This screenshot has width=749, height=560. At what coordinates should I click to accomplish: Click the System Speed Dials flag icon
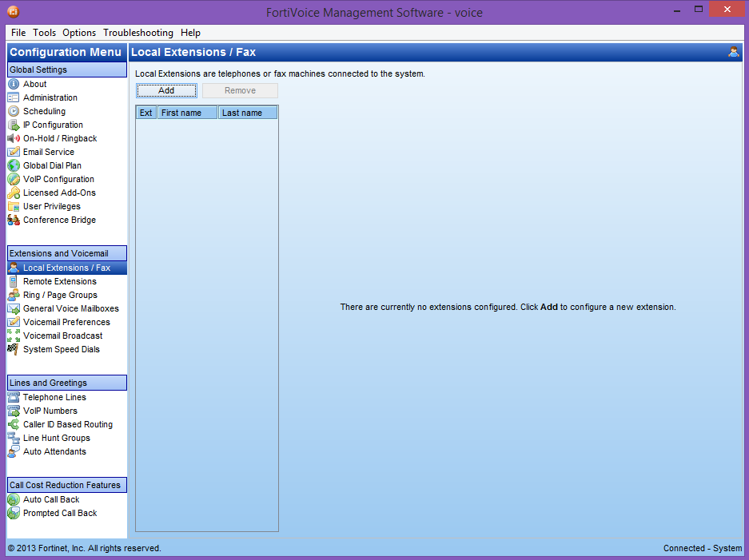coord(14,349)
